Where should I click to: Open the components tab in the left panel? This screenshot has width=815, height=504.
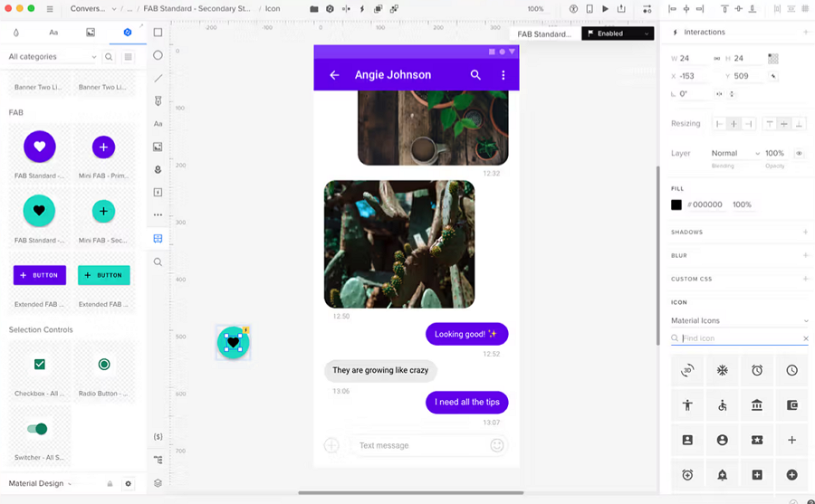(128, 33)
